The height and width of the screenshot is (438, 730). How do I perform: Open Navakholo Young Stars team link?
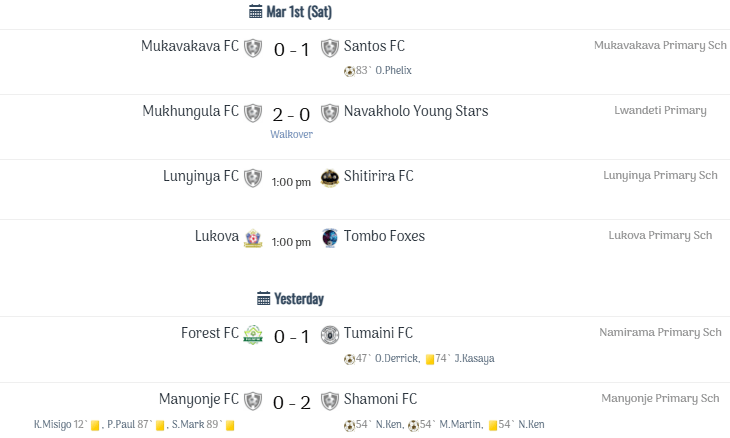(416, 111)
